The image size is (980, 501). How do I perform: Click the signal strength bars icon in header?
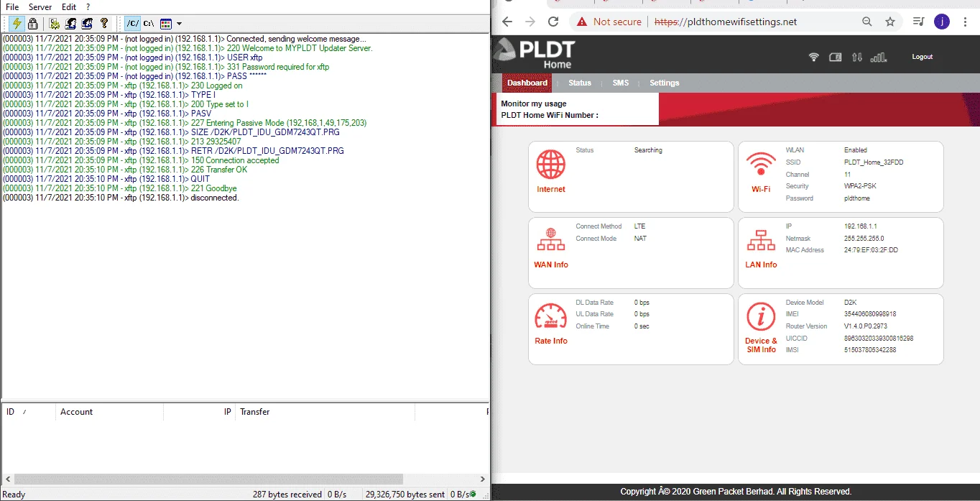879,57
